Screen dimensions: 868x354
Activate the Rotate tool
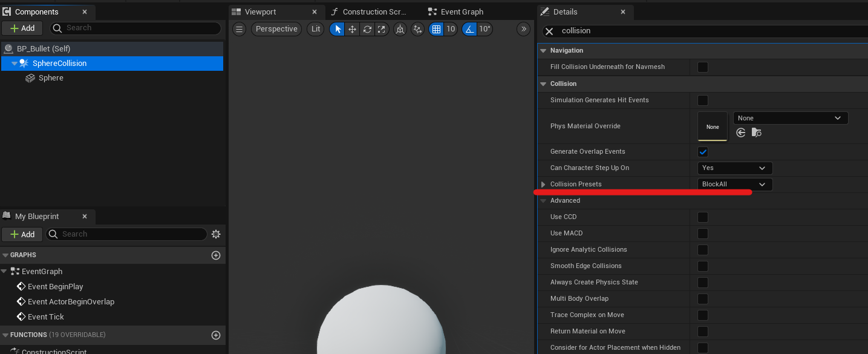[x=367, y=29]
